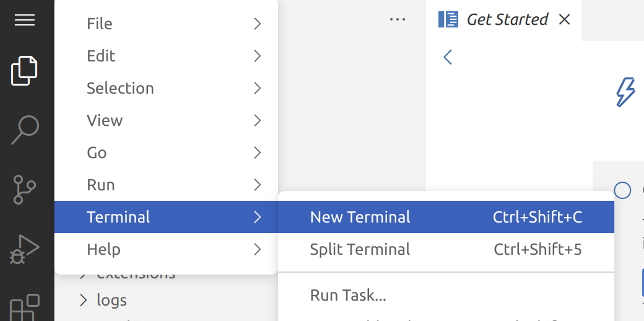This screenshot has height=321, width=644.
Task: Open the Extensions view icon
Action: (24, 307)
